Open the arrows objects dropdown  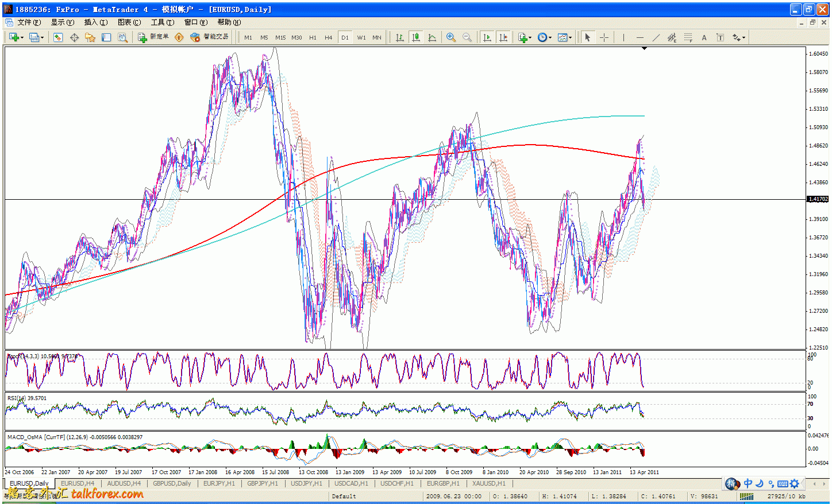[739, 37]
